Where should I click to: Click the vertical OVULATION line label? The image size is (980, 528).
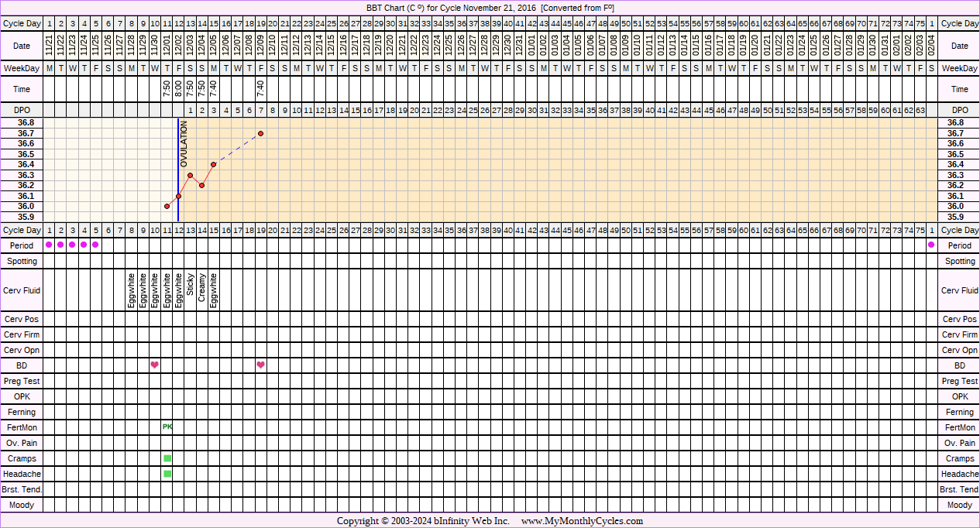(x=184, y=144)
